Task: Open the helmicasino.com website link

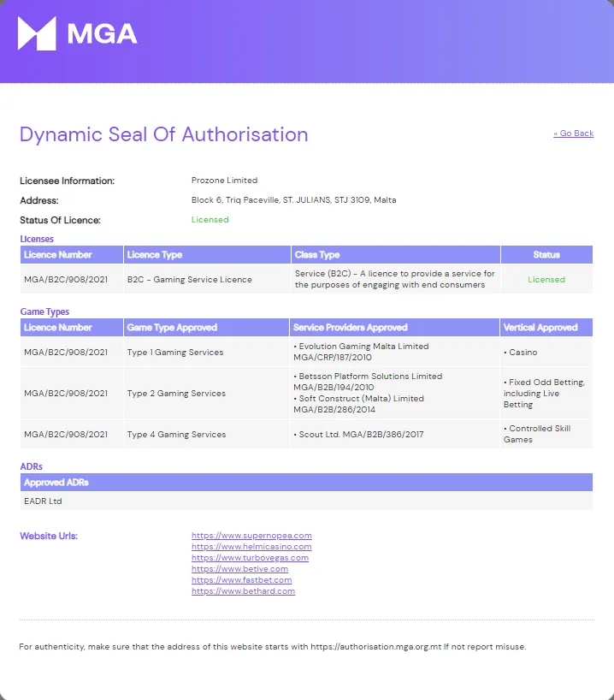Action: (x=251, y=547)
